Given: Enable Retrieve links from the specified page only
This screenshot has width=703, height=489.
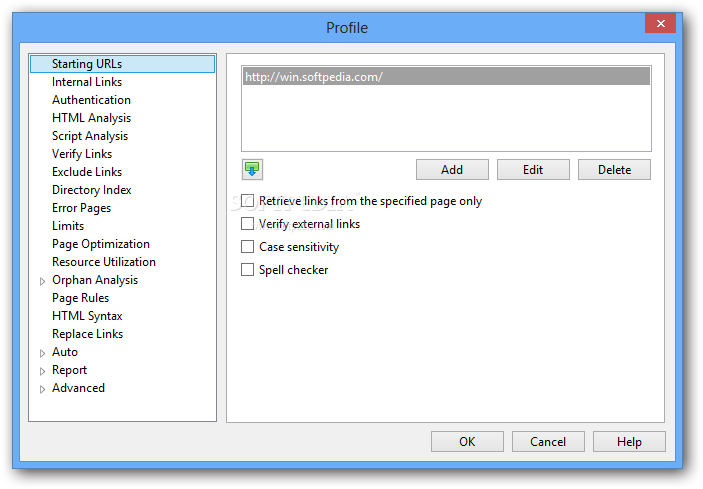Looking at the screenshot, I should pyautogui.click(x=247, y=201).
